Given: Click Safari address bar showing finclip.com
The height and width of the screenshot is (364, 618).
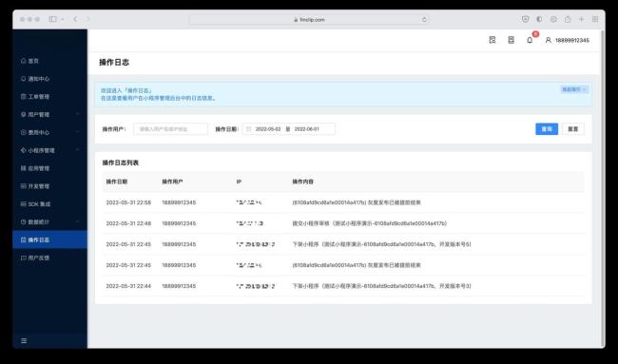Looking at the screenshot, I should pos(309,19).
